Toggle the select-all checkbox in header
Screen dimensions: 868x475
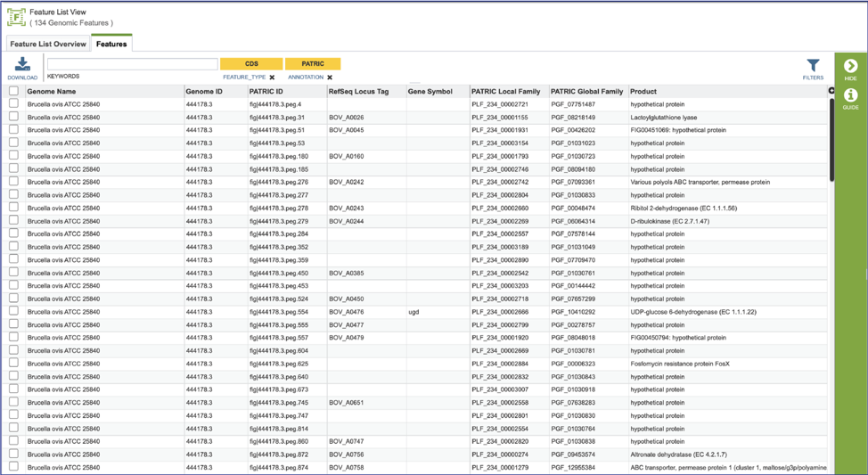coord(14,91)
